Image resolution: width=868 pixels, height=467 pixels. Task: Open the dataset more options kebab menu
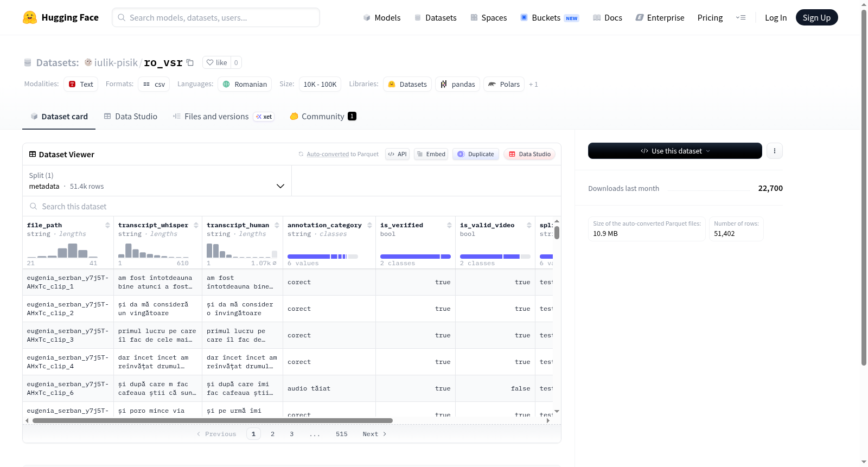tap(775, 151)
